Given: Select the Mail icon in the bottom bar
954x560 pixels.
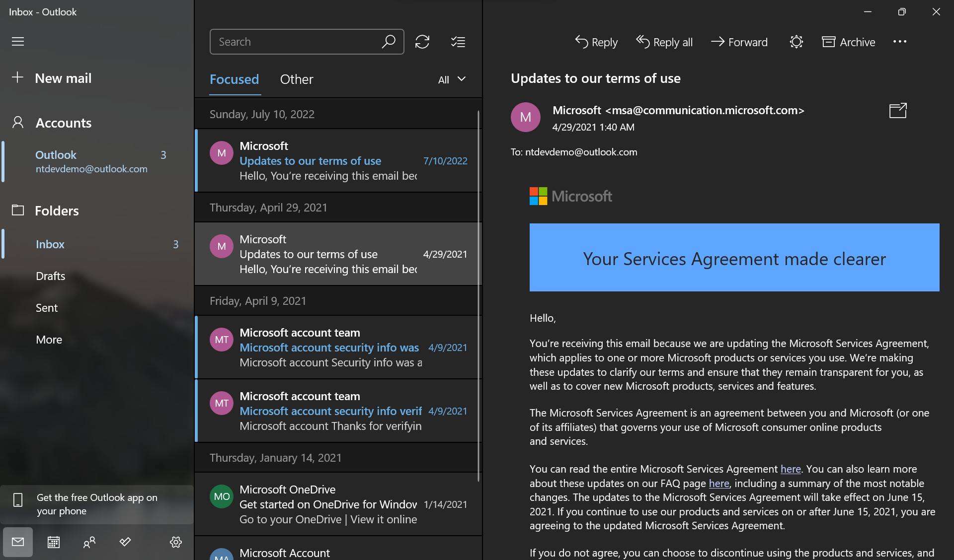Looking at the screenshot, I should [x=18, y=542].
